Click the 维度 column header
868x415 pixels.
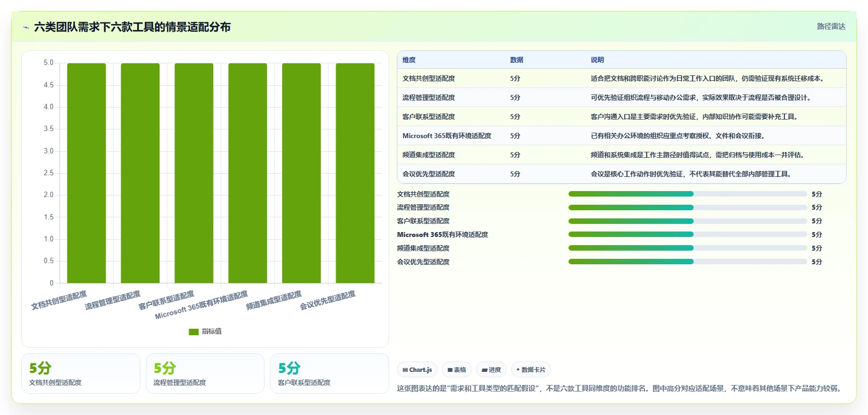[x=409, y=60]
